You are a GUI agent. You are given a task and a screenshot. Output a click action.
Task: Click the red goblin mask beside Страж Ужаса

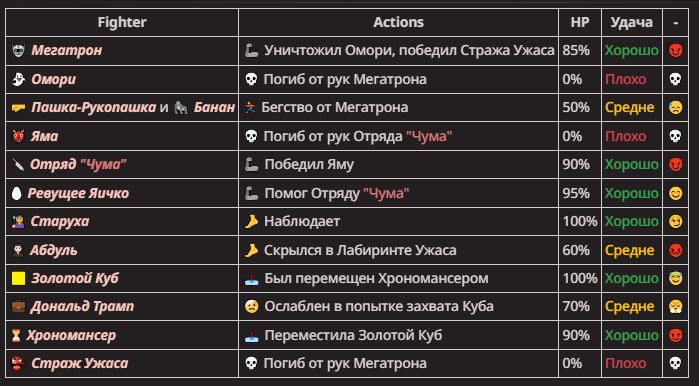tap(18, 363)
